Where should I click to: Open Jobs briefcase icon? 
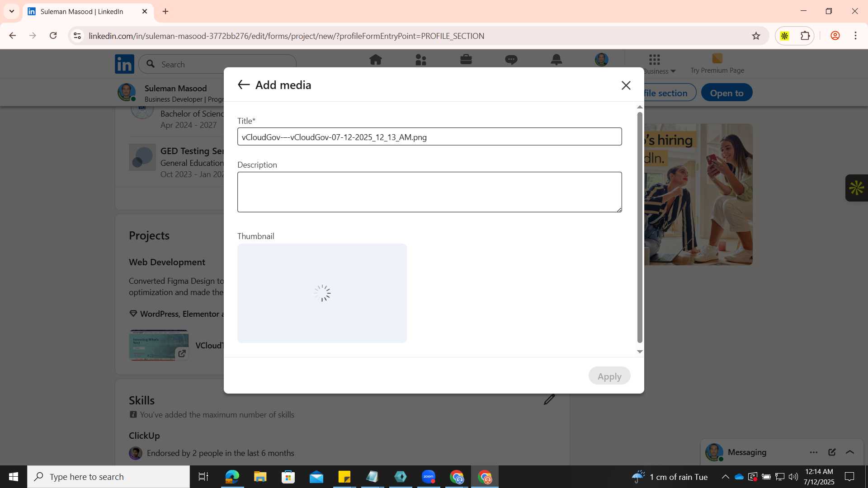point(466,60)
